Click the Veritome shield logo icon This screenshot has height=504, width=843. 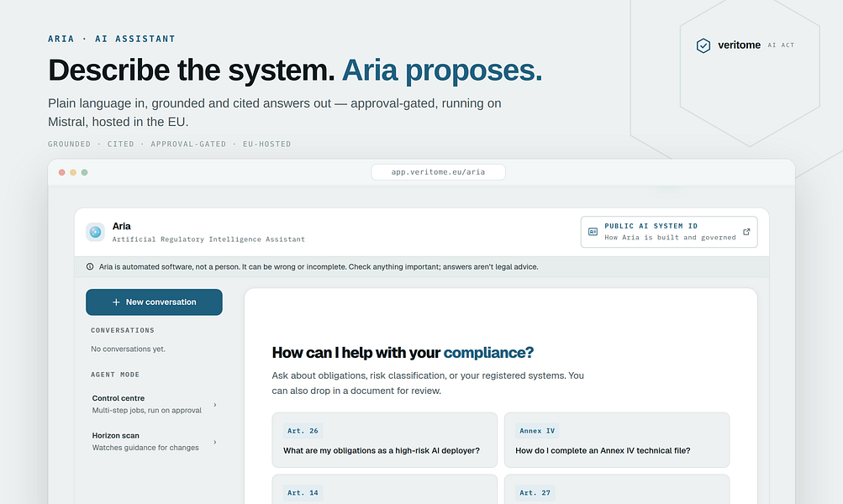click(x=703, y=45)
